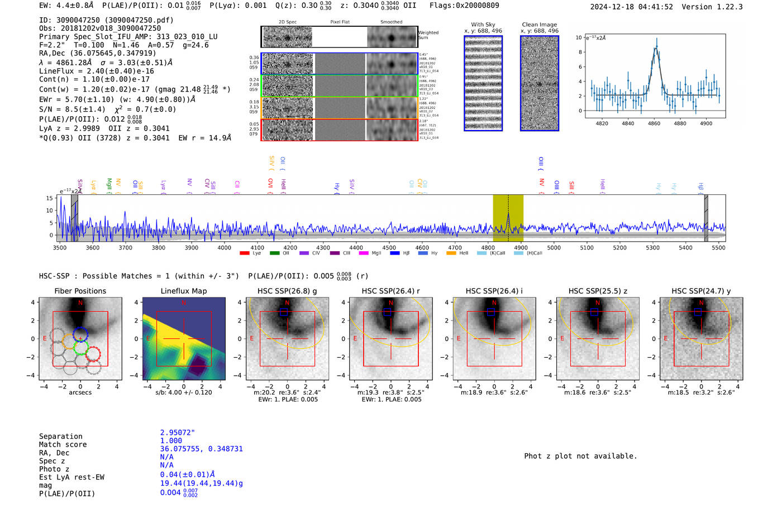The width and height of the screenshot is (782, 532).
Task: Open the HSC SSP(26.4) i image
Action: point(494,339)
